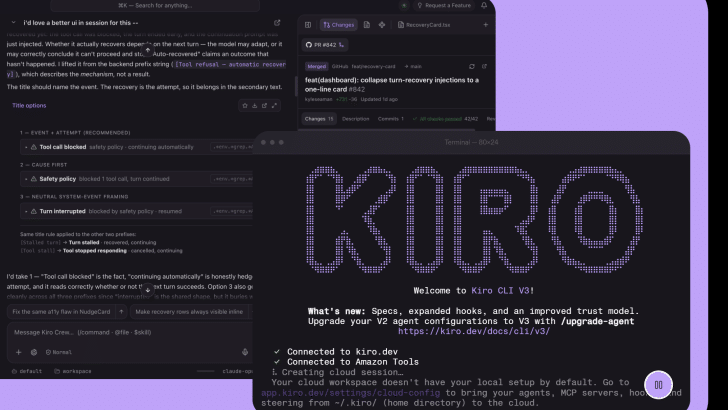This screenshot has width=728, height=410.
Task: Click the '/upgrade-agent' command text
Action: [x=598, y=321]
